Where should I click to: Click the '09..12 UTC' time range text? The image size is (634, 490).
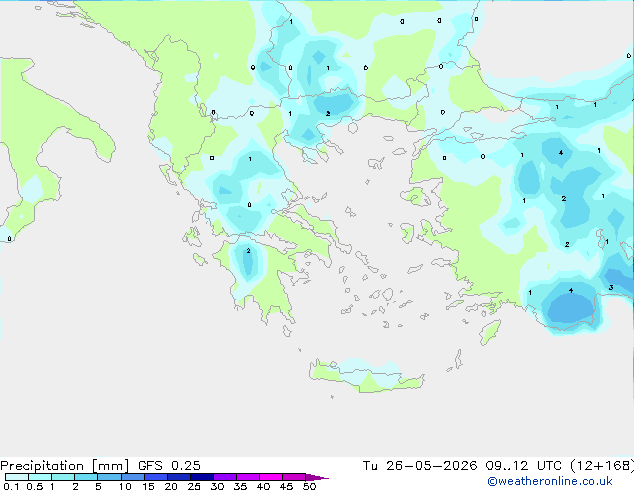pos(524,465)
